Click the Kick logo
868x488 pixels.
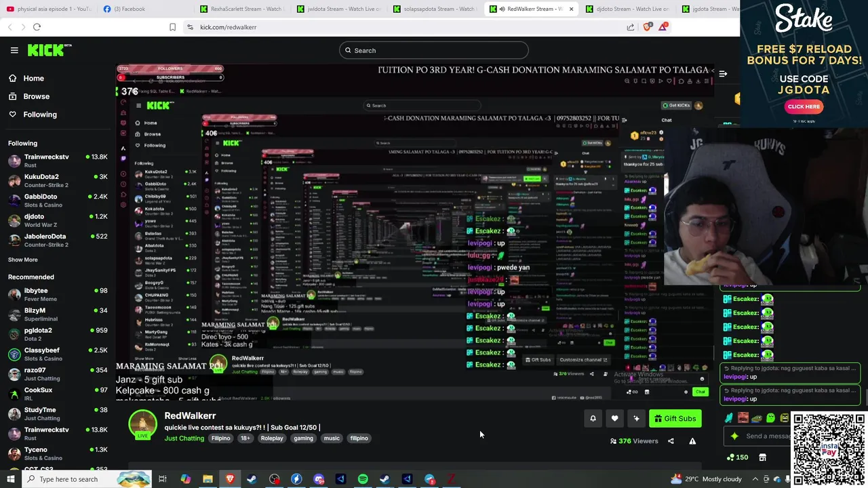click(x=49, y=50)
